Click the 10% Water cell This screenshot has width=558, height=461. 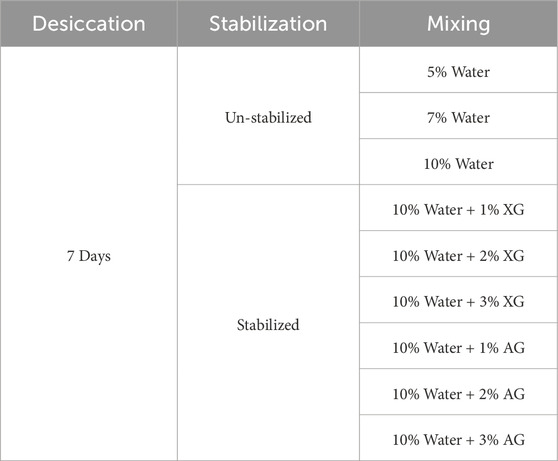tap(458, 162)
